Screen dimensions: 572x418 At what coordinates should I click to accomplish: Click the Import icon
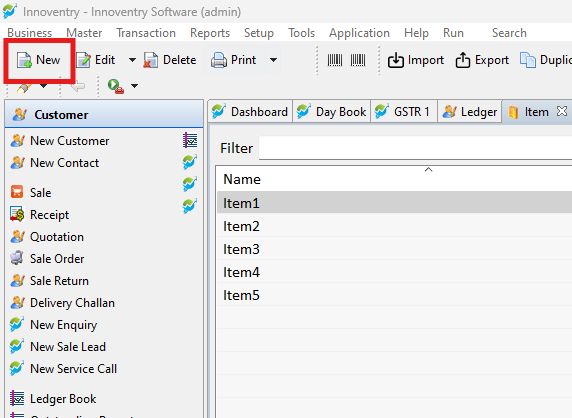point(396,60)
